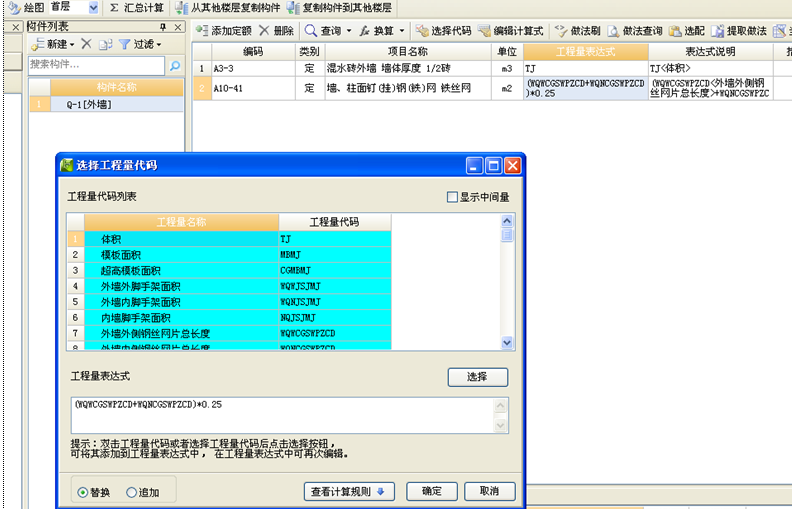Open the 首层 floor dropdown
This screenshot has width=792, height=509.
pyautogui.click(x=93, y=8)
